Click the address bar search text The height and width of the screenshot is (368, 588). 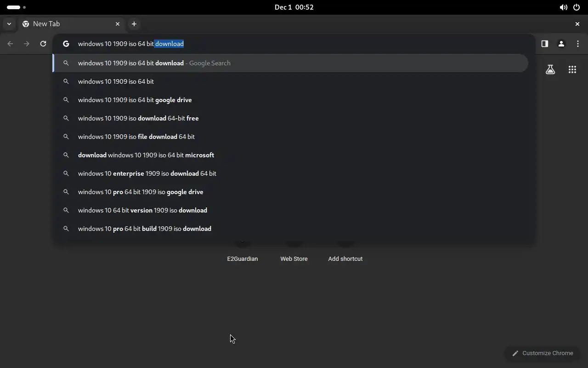(131, 44)
